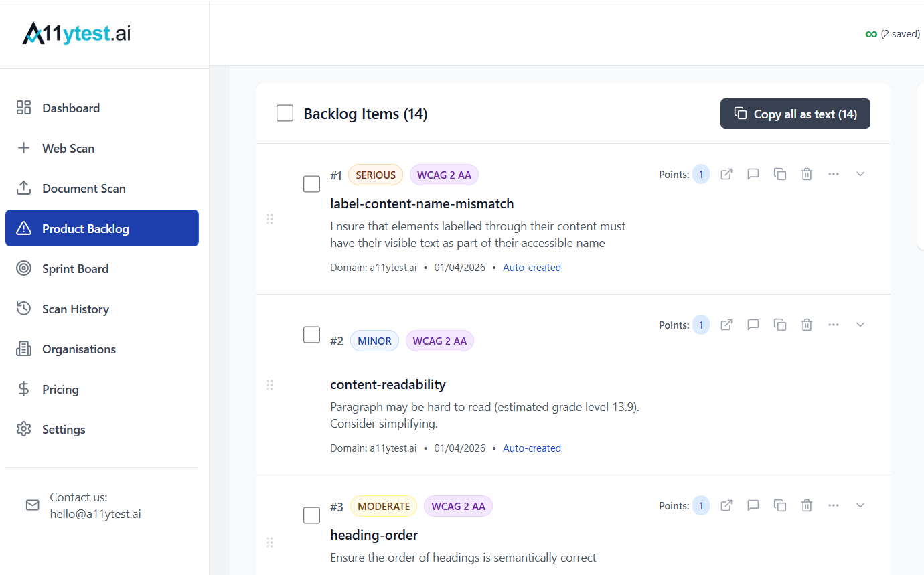Open more options menu for item #2

pyautogui.click(x=834, y=325)
